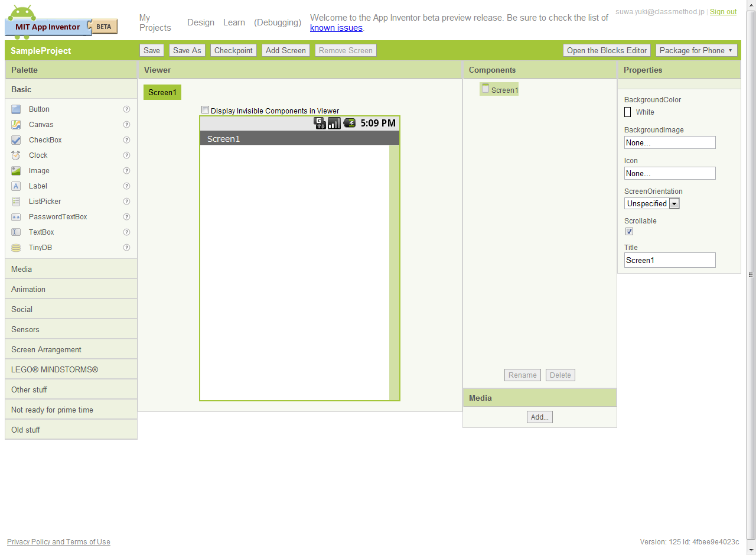Pick the TextBox component icon
Viewport: 756px width, 555px height.
tap(16, 232)
